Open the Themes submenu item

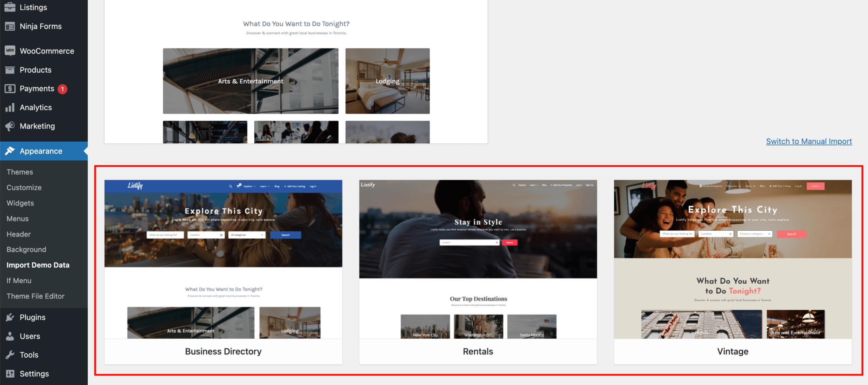[19, 172]
